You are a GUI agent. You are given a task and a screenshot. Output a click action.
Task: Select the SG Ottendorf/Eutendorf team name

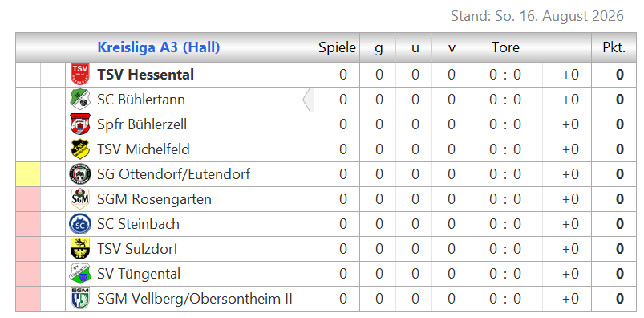pos(174,174)
